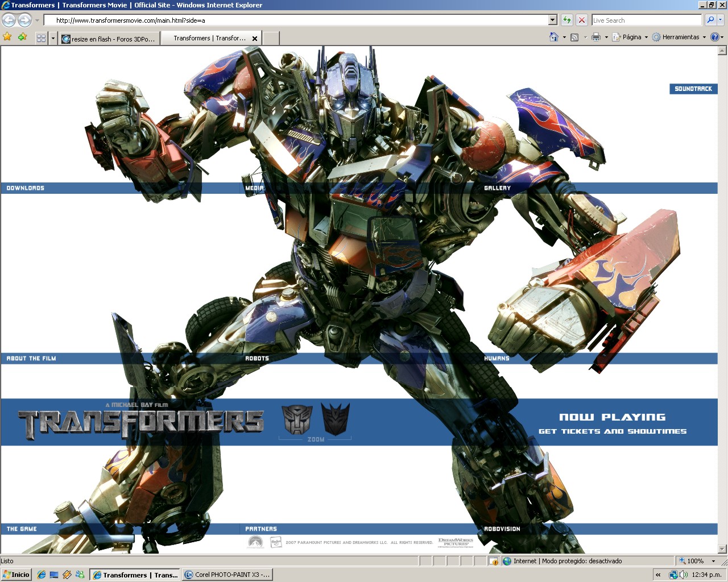Click the 12:34 p.m. clock
Image resolution: width=728 pixels, height=582 pixels.
(706, 575)
